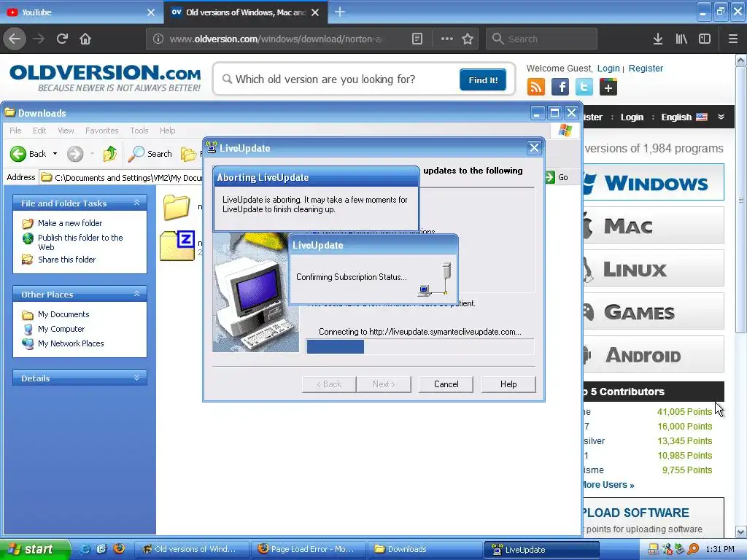The image size is (747, 560).
Task: Click Make a new folder
Action: coord(69,223)
